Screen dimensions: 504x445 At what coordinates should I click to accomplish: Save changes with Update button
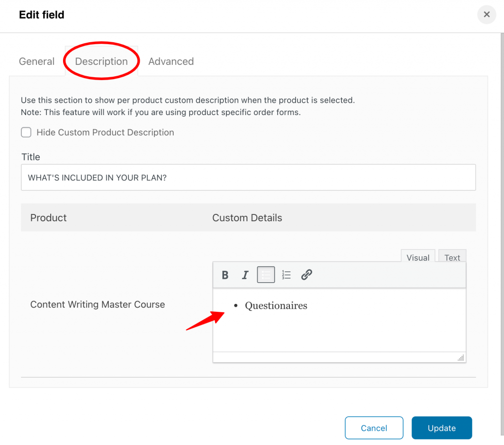tap(441, 428)
